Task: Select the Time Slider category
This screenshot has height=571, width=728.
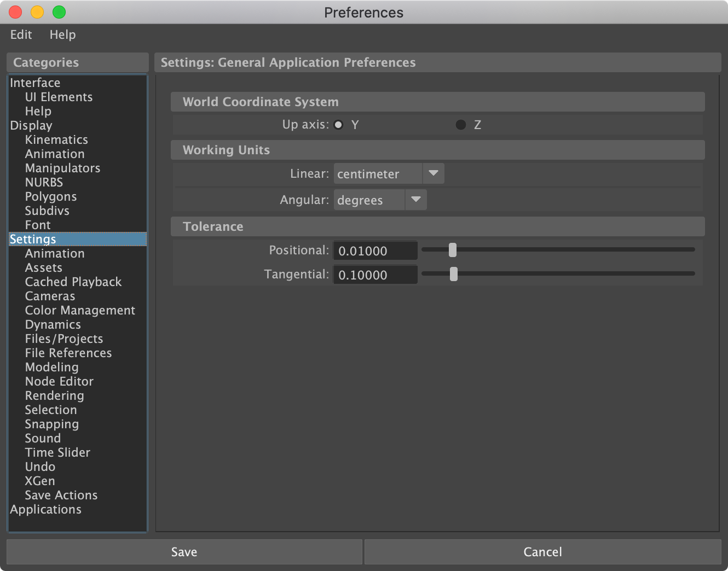Action: pos(57,452)
